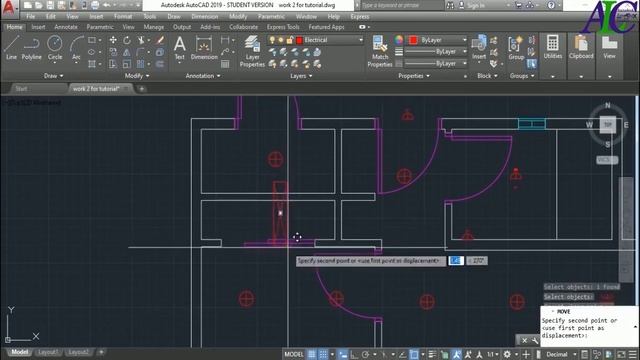The width and height of the screenshot is (640, 360).
Task: Click the Copy tool icon
Action: [113, 52]
